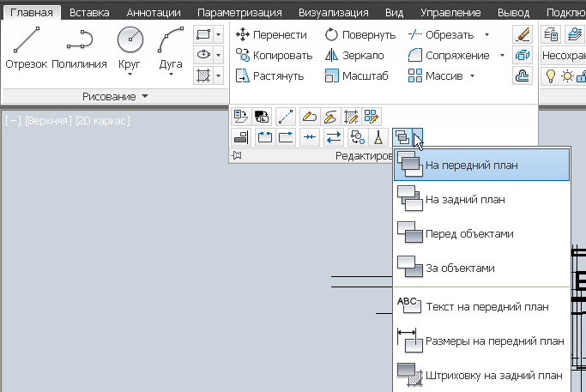586x392 pixels.
Task: Choose На передний план
Action: tap(481, 165)
